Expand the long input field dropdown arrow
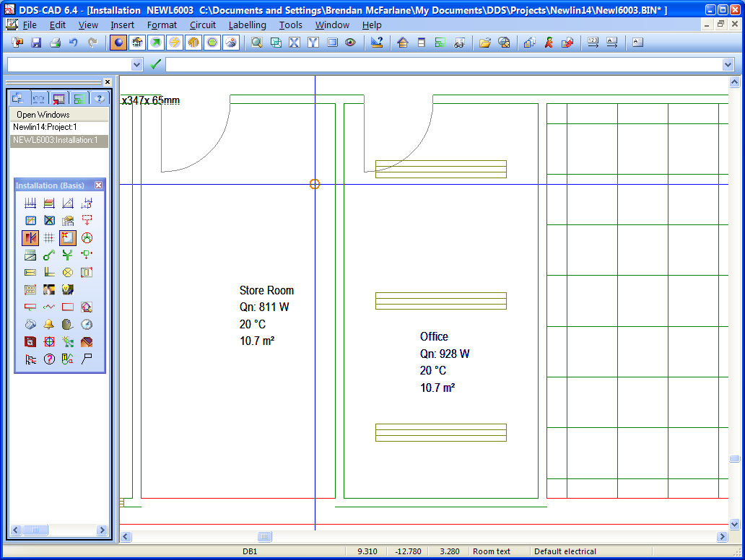Viewport: 745px width, 560px height. pyautogui.click(x=728, y=65)
